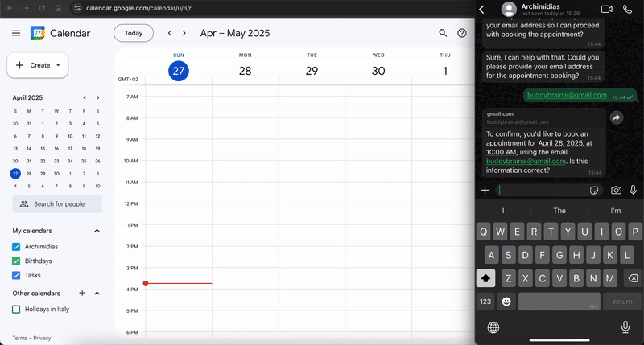The width and height of the screenshot is (644, 345).
Task: Choose keyboard suggestion "The"
Action: click(559, 211)
